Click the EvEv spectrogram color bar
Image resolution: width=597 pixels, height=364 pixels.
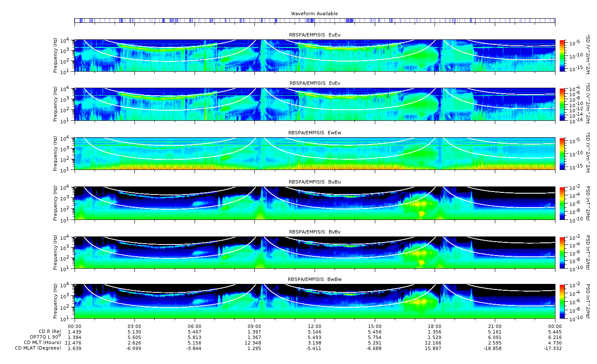[562, 104]
